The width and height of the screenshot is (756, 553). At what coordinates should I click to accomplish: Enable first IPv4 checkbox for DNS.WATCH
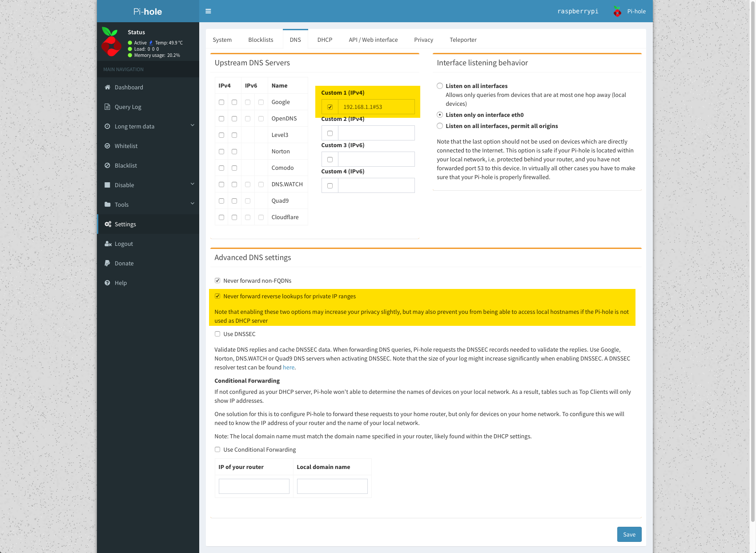point(221,184)
